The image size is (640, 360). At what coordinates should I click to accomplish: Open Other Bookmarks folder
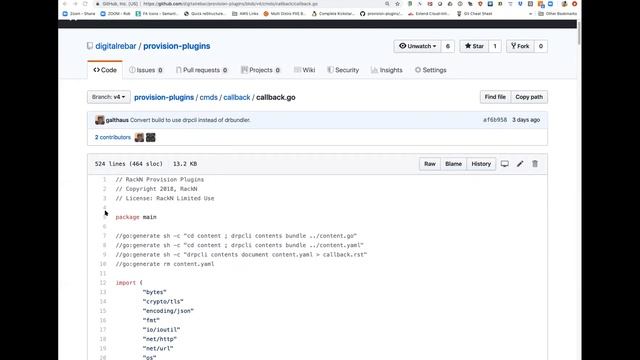coord(558,13)
